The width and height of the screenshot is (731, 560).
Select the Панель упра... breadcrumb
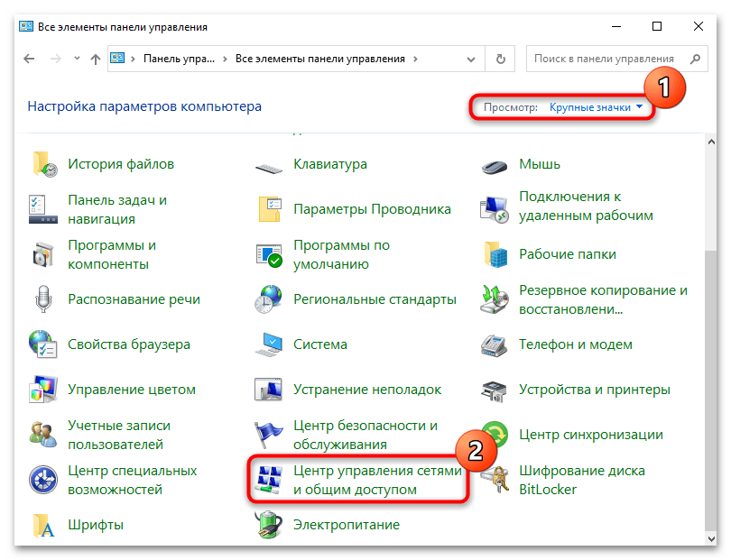coord(179,59)
